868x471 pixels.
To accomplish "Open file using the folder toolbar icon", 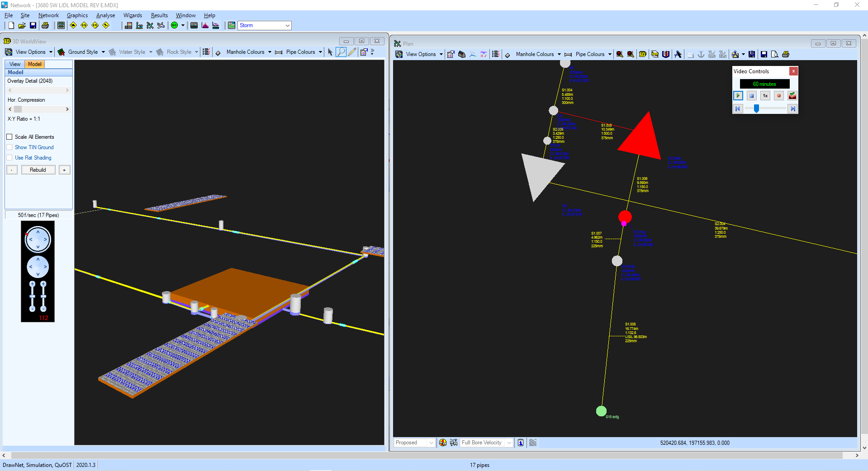I will [22, 25].
